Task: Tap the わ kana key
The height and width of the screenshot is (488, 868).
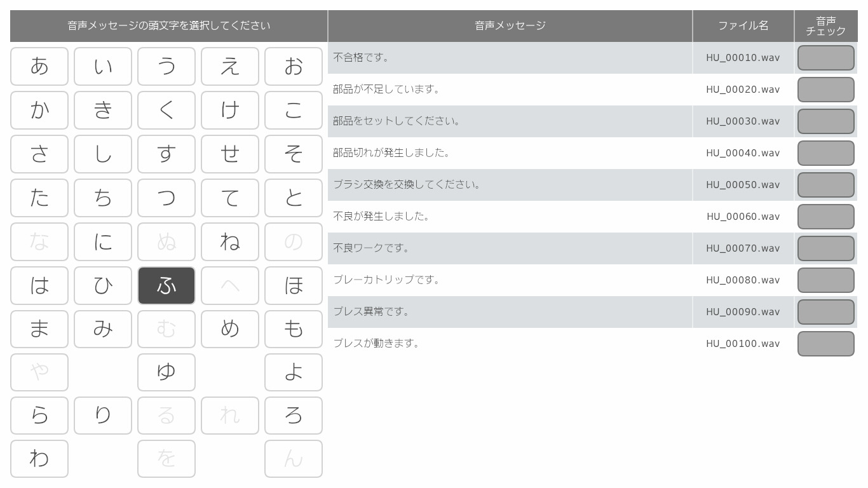Action: (39, 459)
